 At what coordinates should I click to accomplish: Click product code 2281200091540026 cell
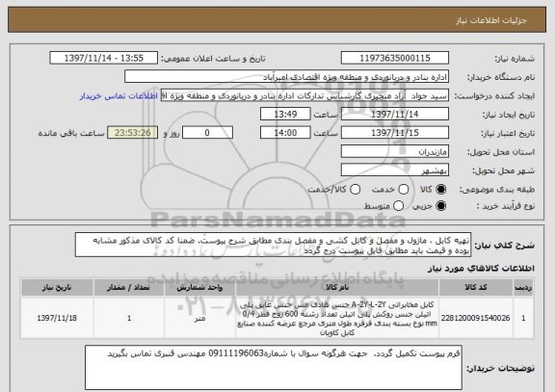[476, 318]
